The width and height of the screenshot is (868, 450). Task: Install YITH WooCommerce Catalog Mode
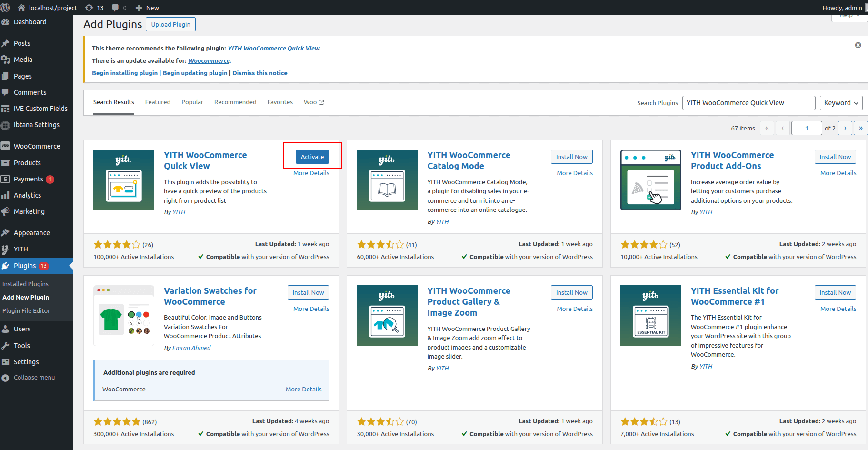click(x=571, y=157)
